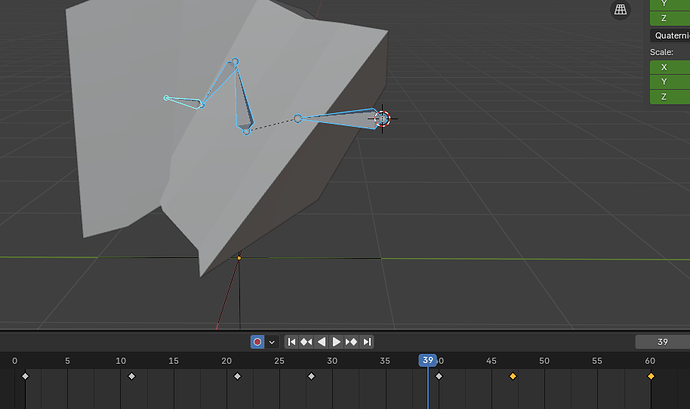Open auto keyframing options dropdown
The height and width of the screenshot is (409, 690).
272,342
